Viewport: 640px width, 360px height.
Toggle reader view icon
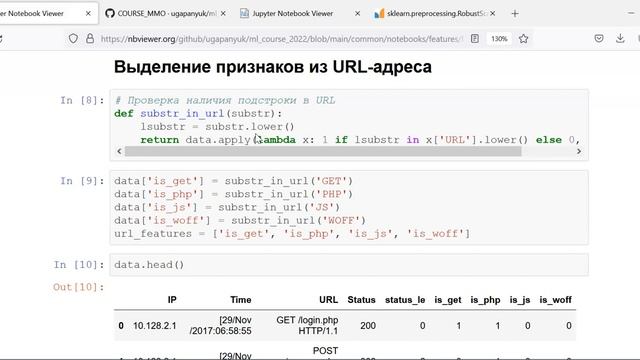coord(475,39)
